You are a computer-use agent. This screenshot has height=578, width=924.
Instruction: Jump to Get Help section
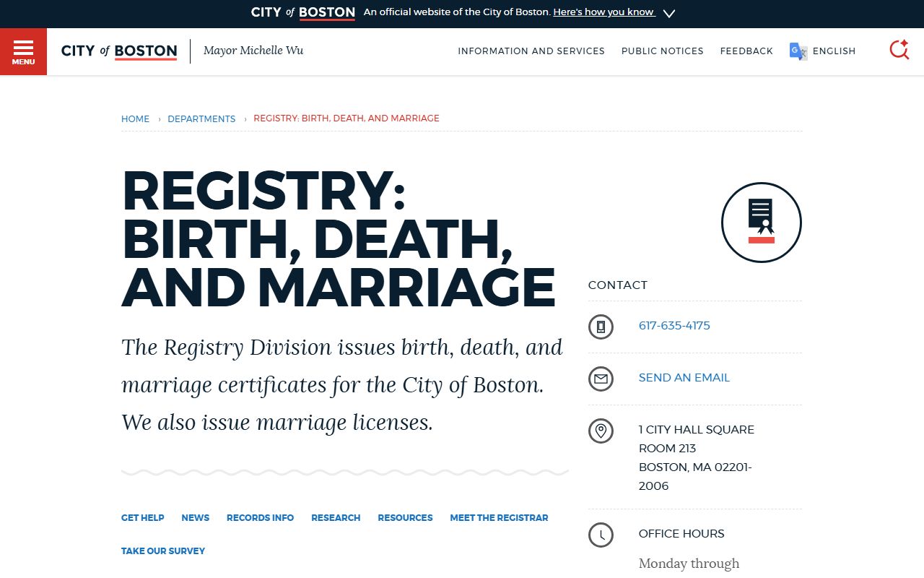point(143,518)
